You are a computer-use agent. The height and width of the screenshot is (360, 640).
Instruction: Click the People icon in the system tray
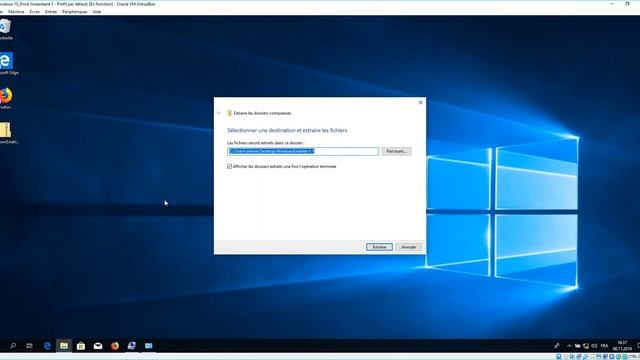pyautogui.click(x=557, y=346)
